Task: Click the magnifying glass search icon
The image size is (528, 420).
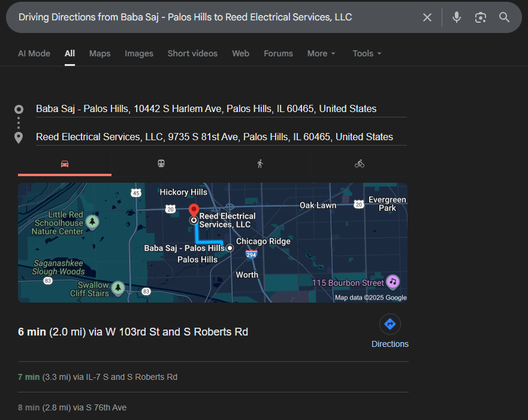Action: point(504,17)
